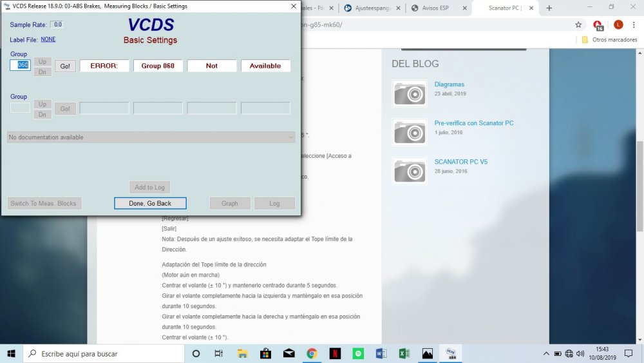Open the network globe tray icon
This screenshot has height=363, width=644.
click(569, 353)
